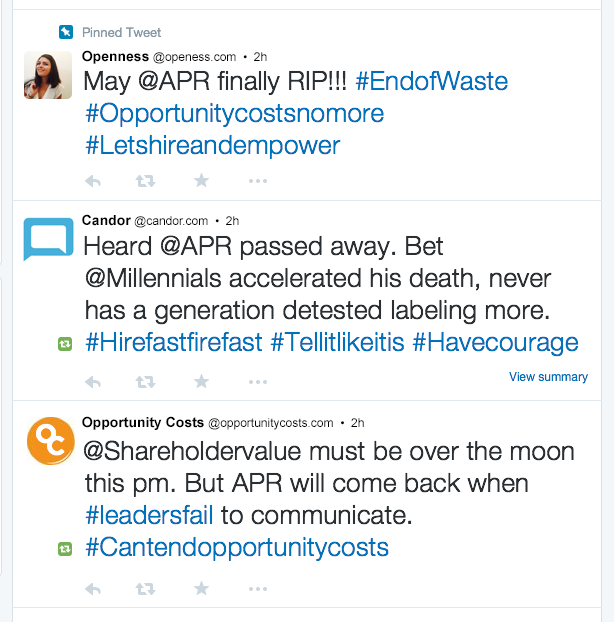Open more options on Openness tweet
The height and width of the screenshot is (622, 614).
[257, 181]
